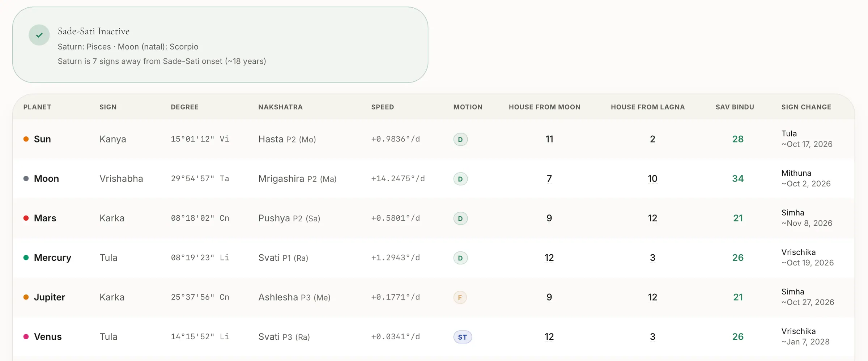This screenshot has height=361, width=868.
Task: Click Mrigashira P2 (Ma) nakshatra cell
Action: 297,179
